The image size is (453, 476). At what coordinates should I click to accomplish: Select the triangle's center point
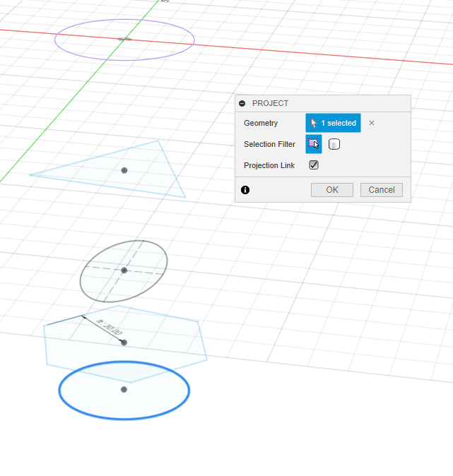pos(124,170)
